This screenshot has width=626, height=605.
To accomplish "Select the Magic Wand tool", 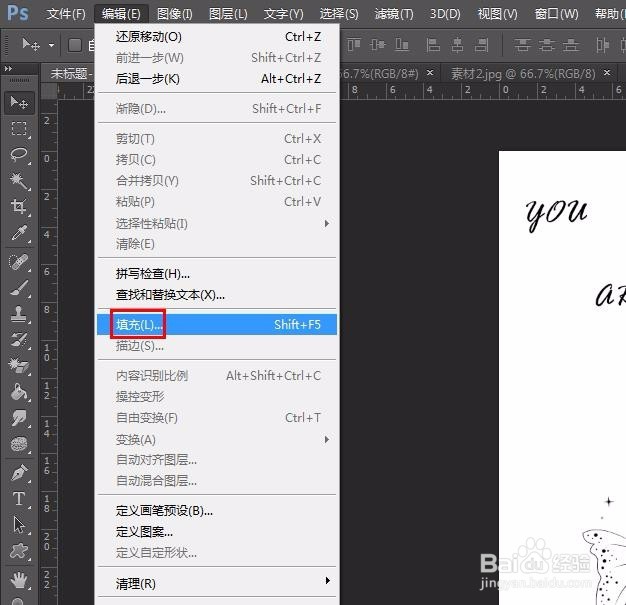I will click(x=19, y=181).
